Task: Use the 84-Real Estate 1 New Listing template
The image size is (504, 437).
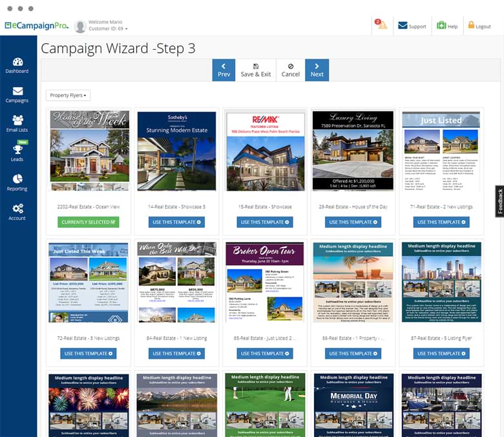Action: tap(176, 354)
